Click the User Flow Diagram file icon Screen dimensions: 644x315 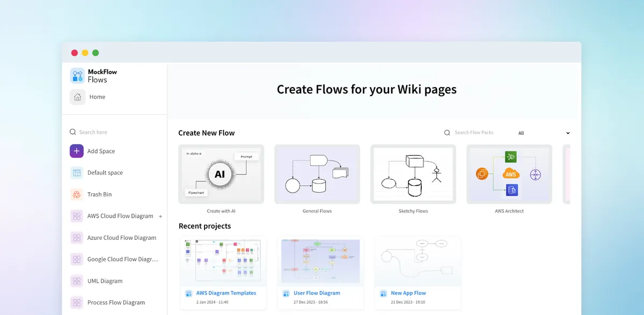point(286,294)
